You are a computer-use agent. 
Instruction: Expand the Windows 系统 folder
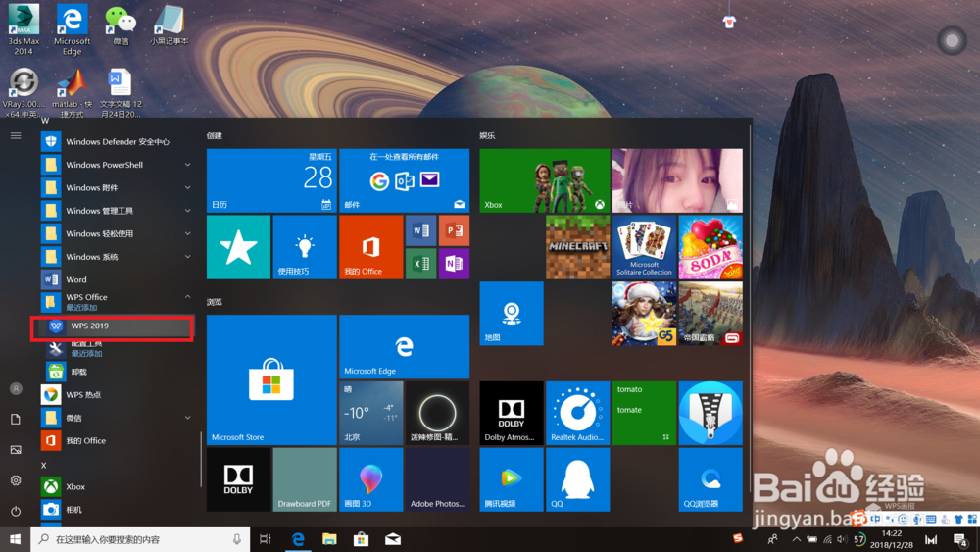118,257
